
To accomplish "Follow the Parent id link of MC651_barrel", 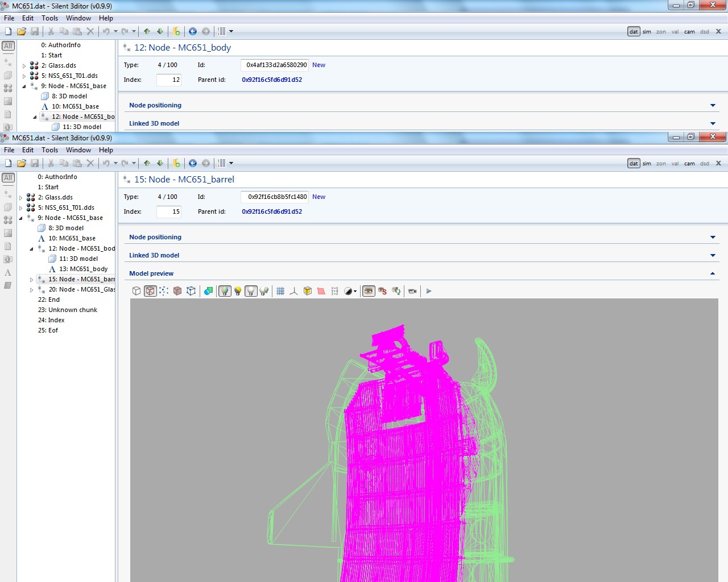I will pos(272,211).
